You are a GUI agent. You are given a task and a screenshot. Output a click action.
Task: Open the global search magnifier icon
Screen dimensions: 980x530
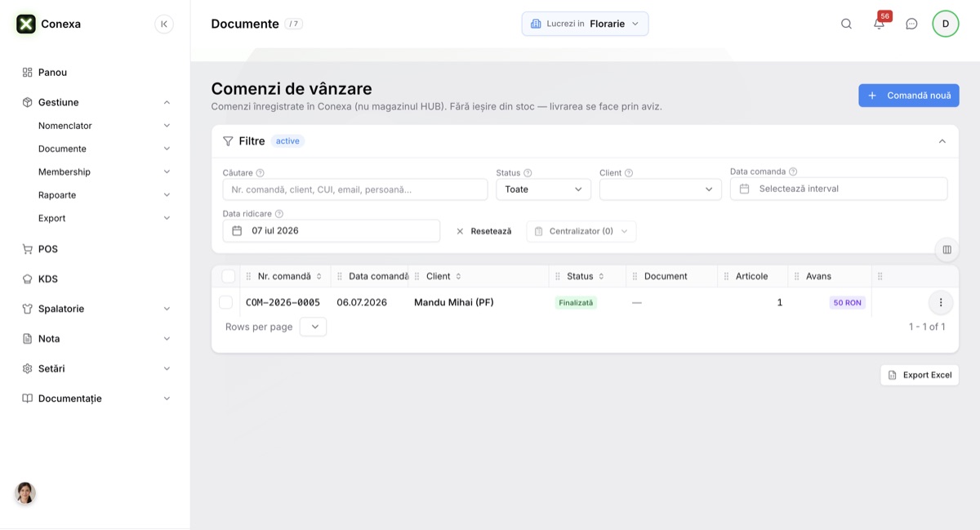[846, 24]
